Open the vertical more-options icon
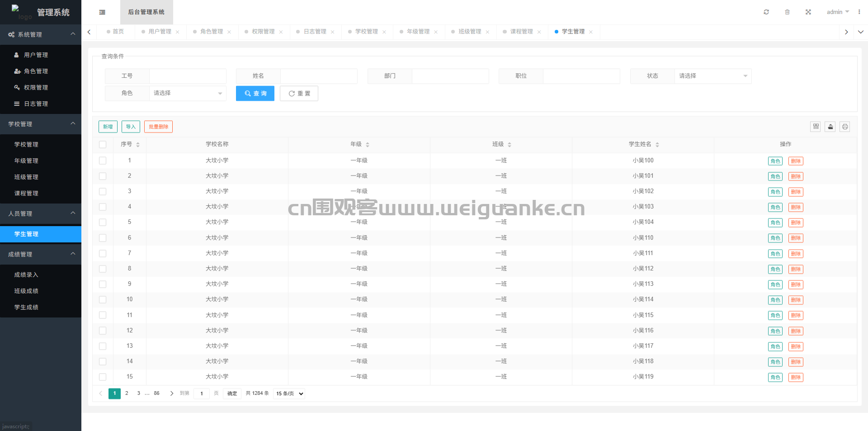Viewport: 868px width, 431px height. (859, 12)
